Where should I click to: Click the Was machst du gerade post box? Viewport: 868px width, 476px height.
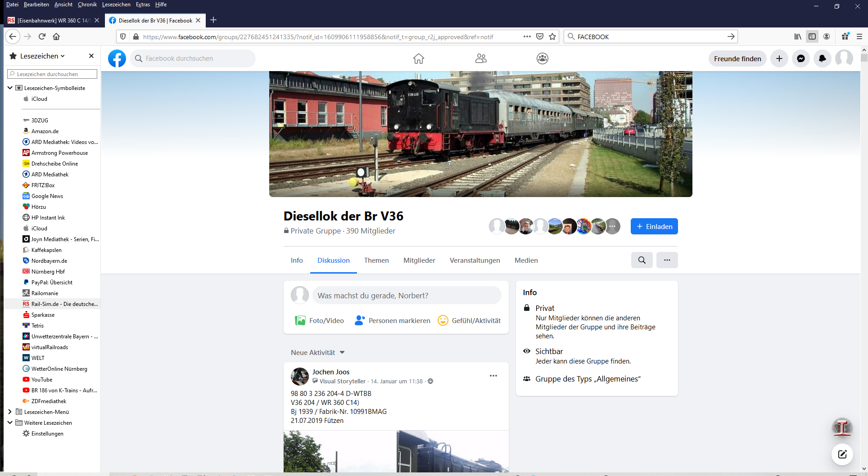pyautogui.click(x=407, y=296)
